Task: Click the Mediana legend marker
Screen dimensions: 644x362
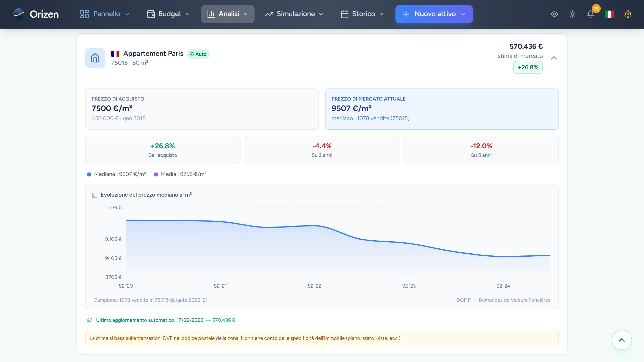Action: pos(89,174)
